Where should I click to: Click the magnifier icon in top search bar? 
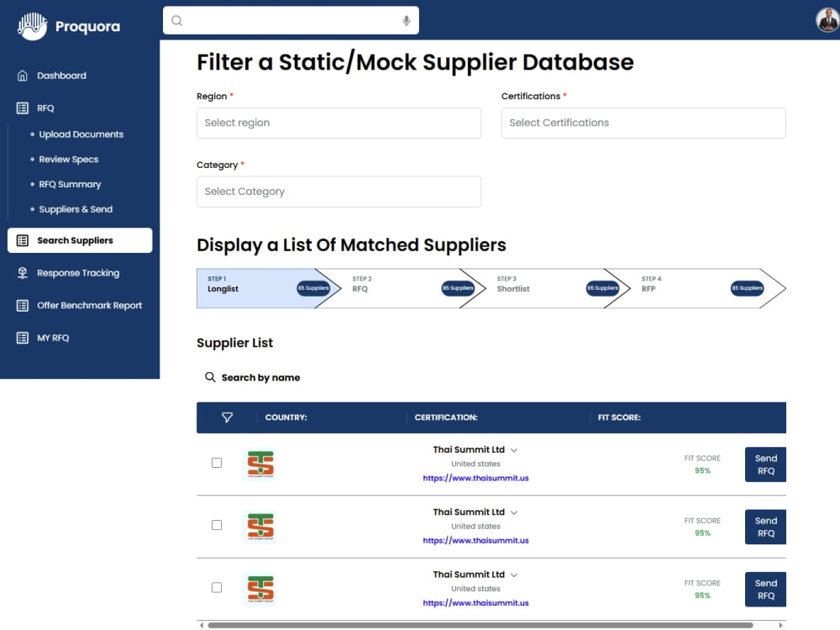pyautogui.click(x=176, y=21)
